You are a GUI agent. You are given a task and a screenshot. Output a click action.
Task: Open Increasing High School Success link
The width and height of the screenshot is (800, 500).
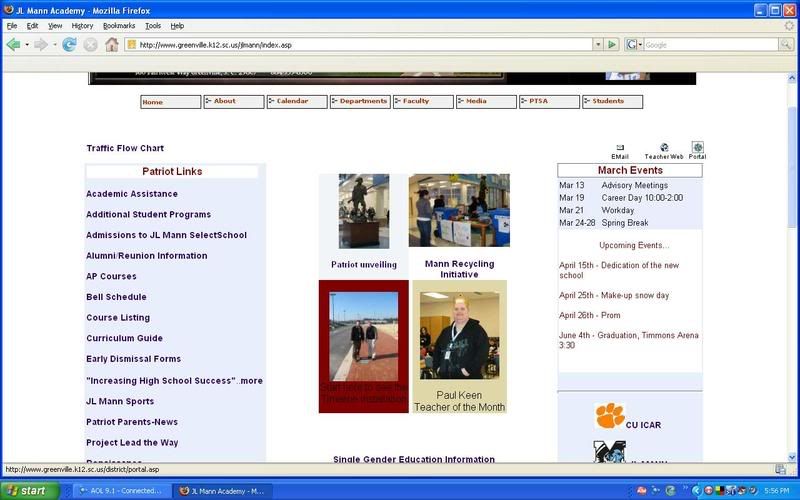click(x=174, y=381)
